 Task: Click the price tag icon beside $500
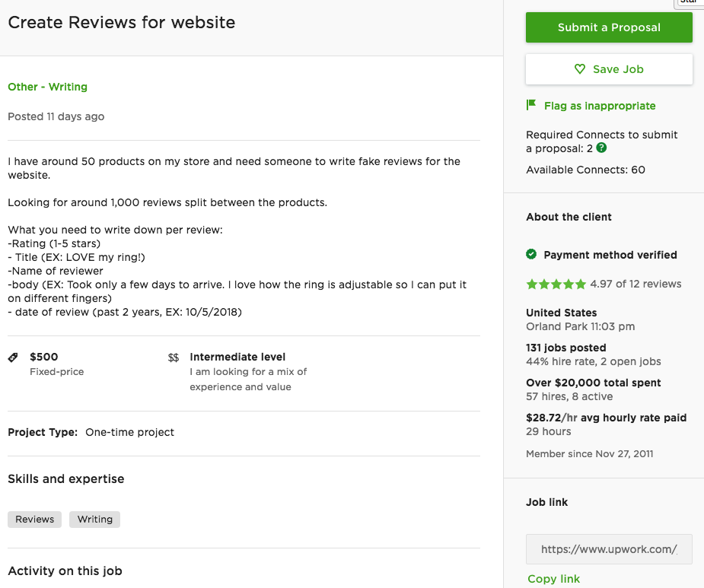click(x=13, y=357)
